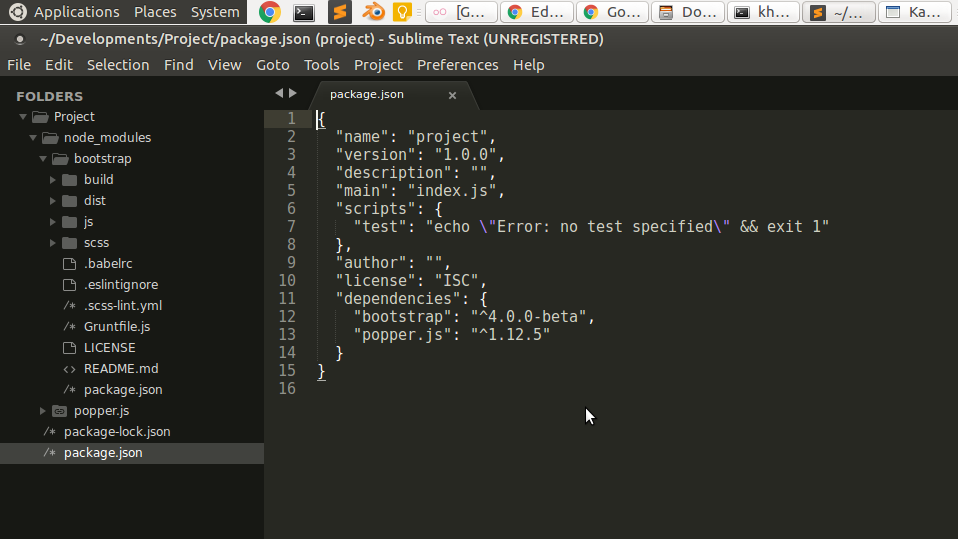
Task: Open the Goto menu
Action: pos(272,65)
